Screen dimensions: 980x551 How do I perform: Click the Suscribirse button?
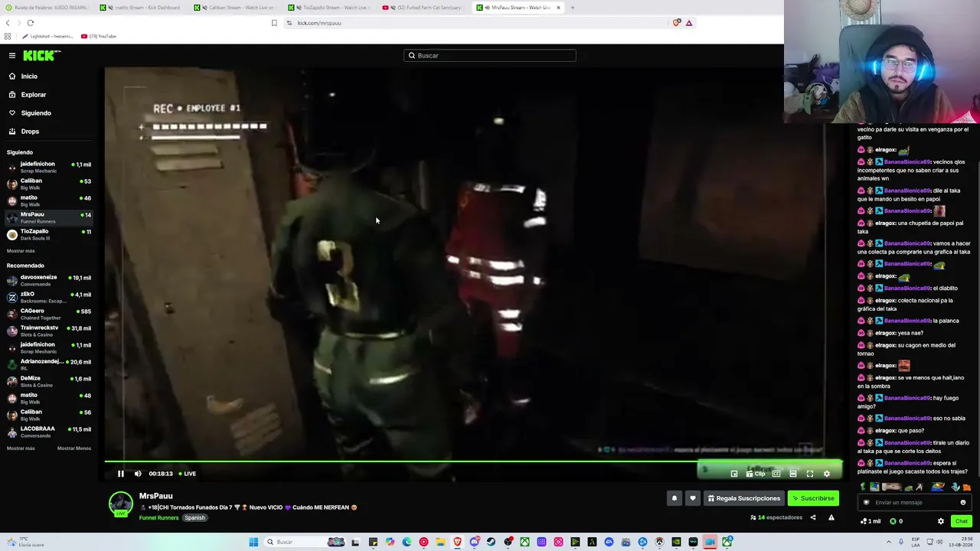point(813,498)
